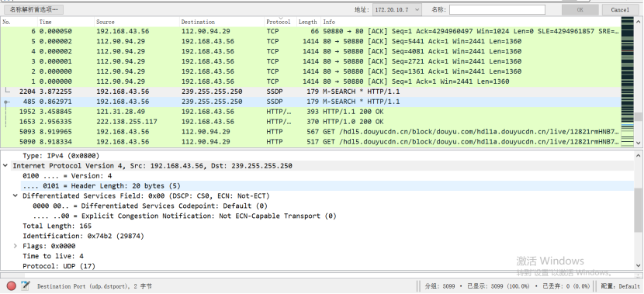Select packet 4 with Seq=4081
This screenshot has width=644, height=294.
[310, 51]
